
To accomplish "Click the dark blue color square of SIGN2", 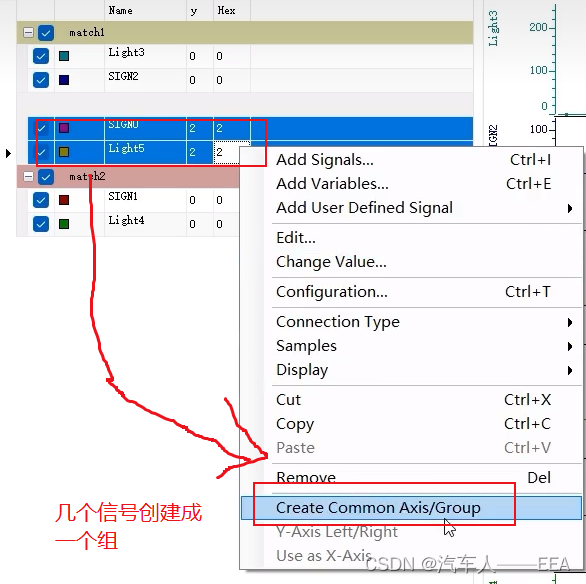I will (64, 80).
